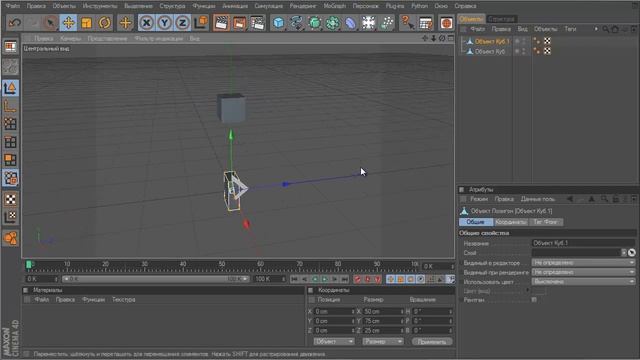640x360 pixels.
Task: Select the Polygons mode sidebar icon
Action: [x=10, y=160]
